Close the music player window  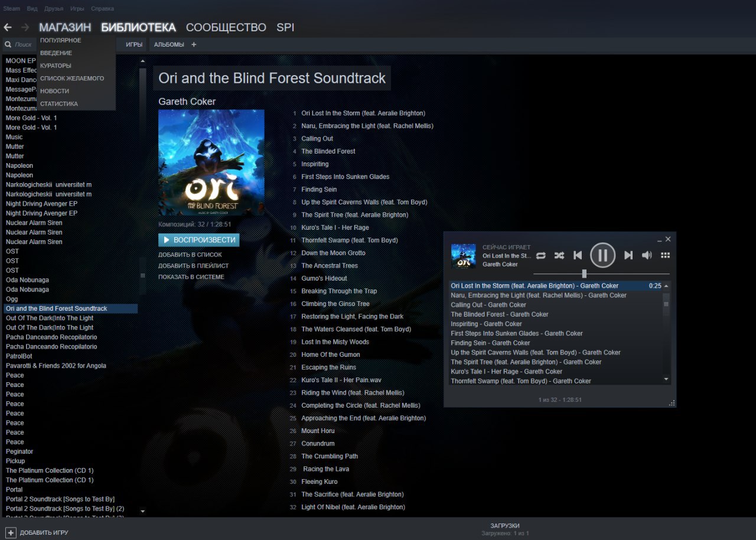coord(668,239)
